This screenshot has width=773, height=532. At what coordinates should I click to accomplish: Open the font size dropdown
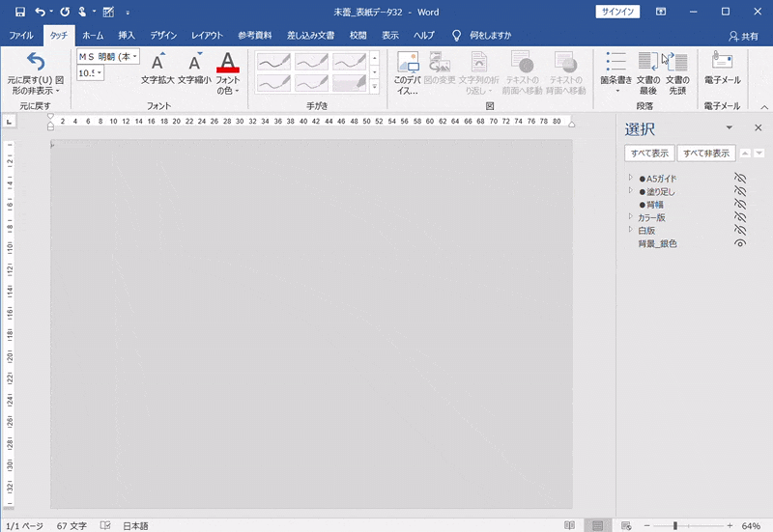(100, 73)
